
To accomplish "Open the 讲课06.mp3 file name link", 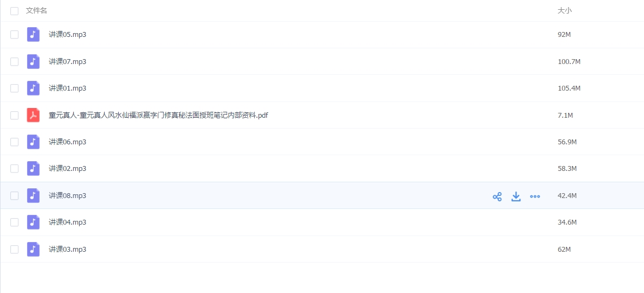I will 67,142.
